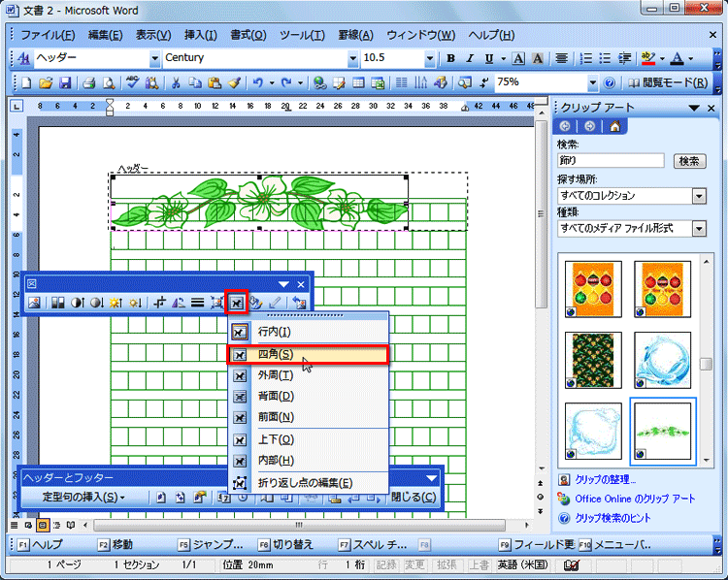Open the Century font name dropdown

tap(353, 58)
